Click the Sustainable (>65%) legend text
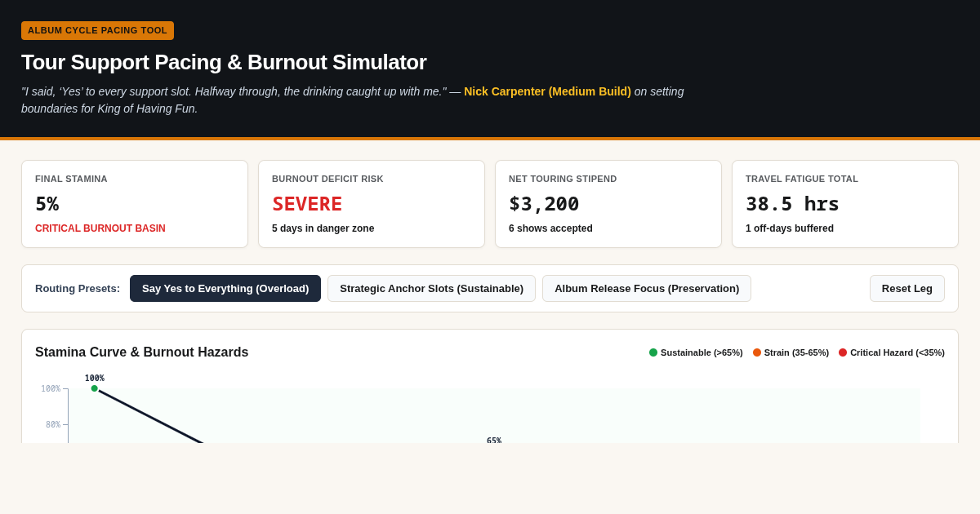 click(702, 352)
